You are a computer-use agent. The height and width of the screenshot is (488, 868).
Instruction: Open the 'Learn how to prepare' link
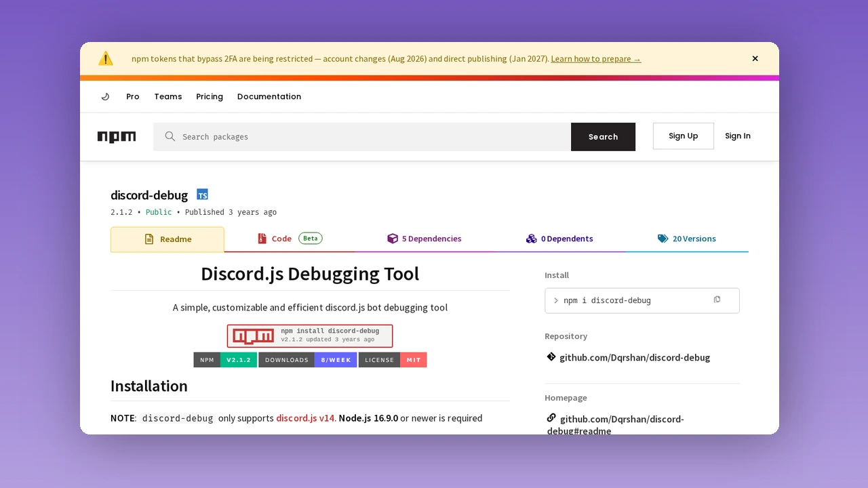coord(595,59)
